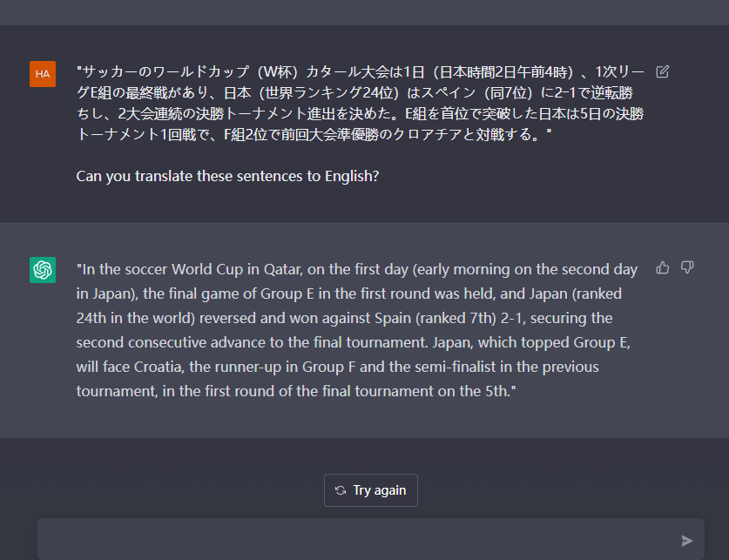Click the send message arrow icon
This screenshot has width=729, height=560.
pyautogui.click(x=686, y=541)
